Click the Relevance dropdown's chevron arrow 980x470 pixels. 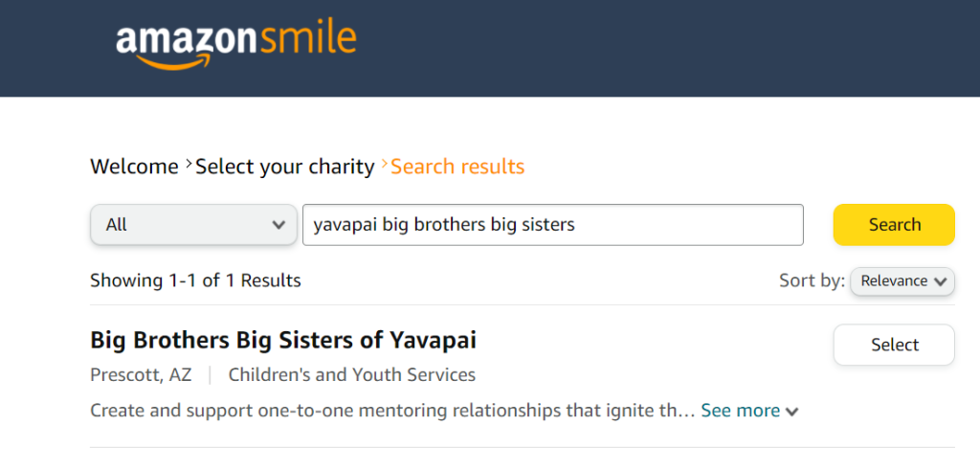coord(940,281)
